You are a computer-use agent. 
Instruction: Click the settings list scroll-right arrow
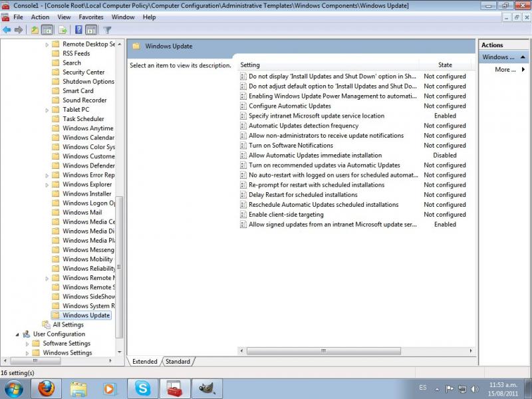[471, 351]
